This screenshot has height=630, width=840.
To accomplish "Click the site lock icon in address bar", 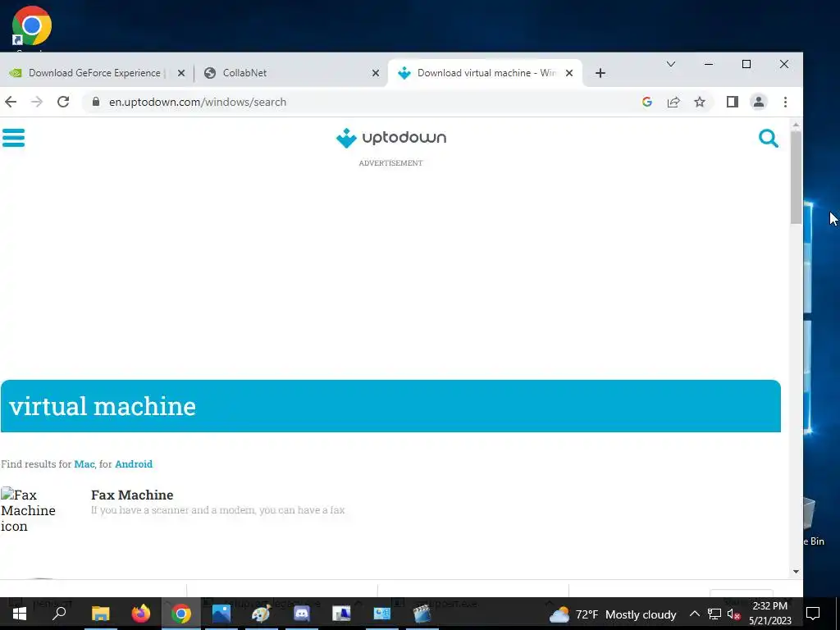I will 96,102.
